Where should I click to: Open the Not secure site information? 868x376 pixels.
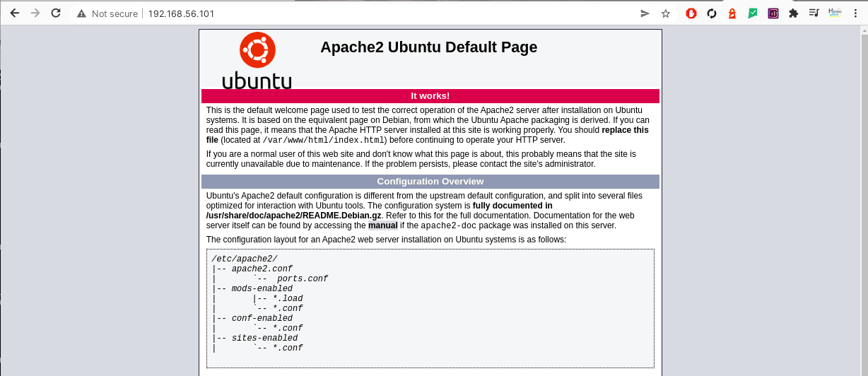coord(107,13)
